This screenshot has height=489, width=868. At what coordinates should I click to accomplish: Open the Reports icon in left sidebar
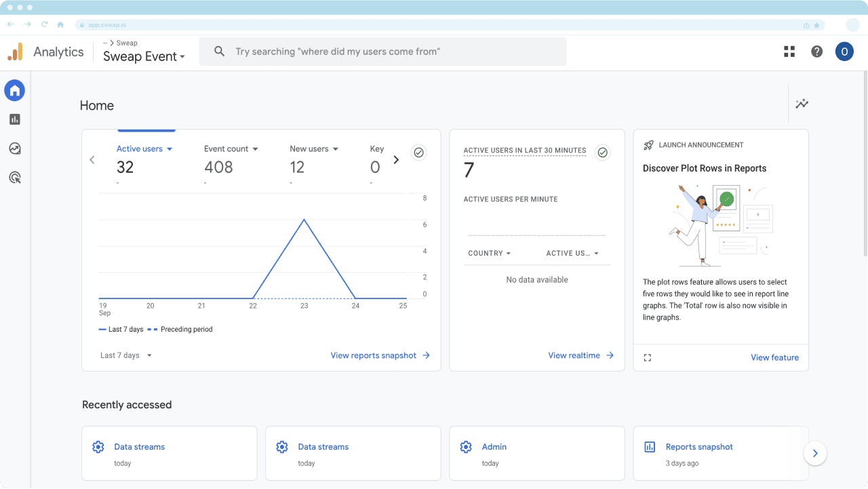coord(15,119)
